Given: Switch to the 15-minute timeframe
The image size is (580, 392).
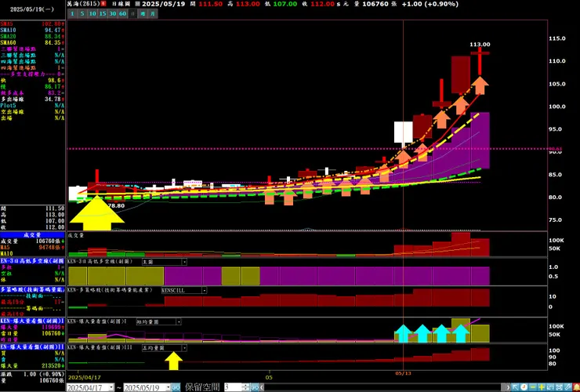Looking at the screenshot, I should [x=103, y=13].
